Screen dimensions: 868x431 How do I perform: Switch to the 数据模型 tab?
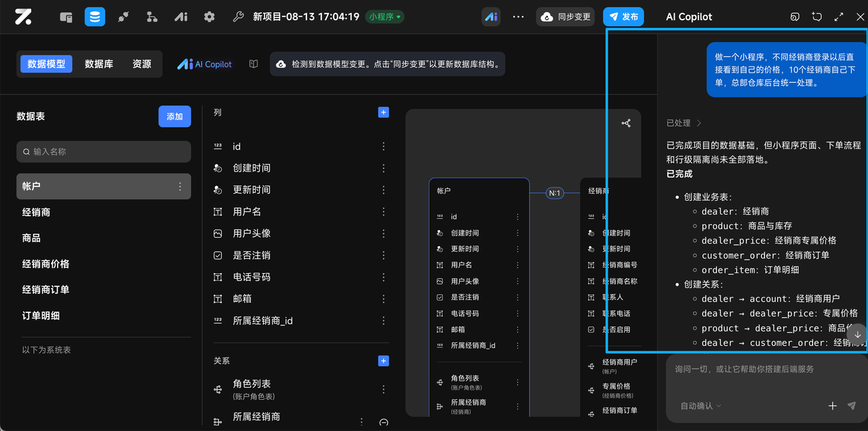pos(46,64)
